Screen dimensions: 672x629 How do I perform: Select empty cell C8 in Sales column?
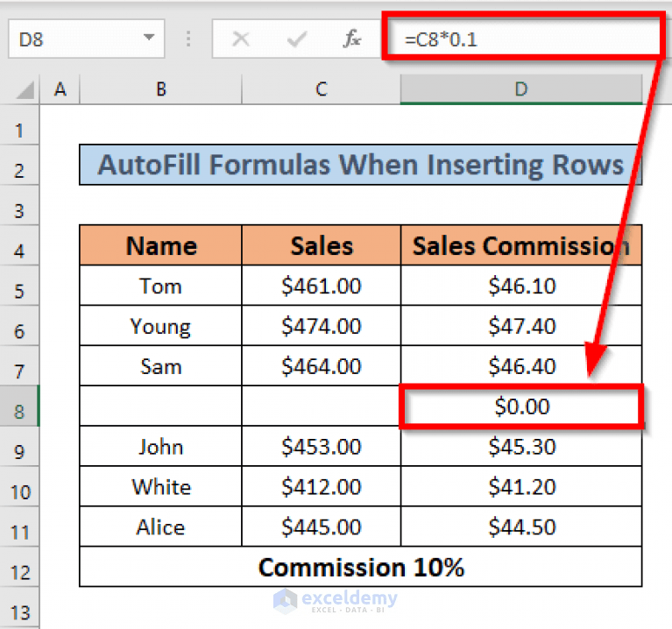click(322, 406)
